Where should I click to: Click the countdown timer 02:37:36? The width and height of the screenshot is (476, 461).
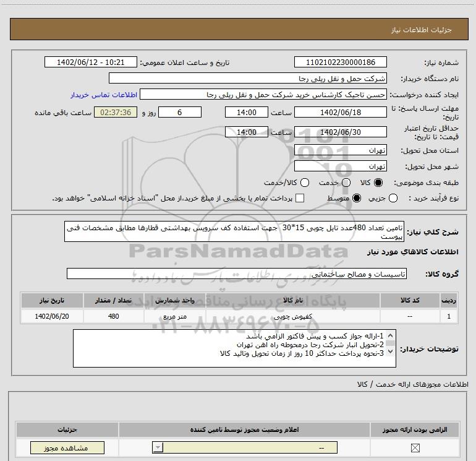point(116,112)
